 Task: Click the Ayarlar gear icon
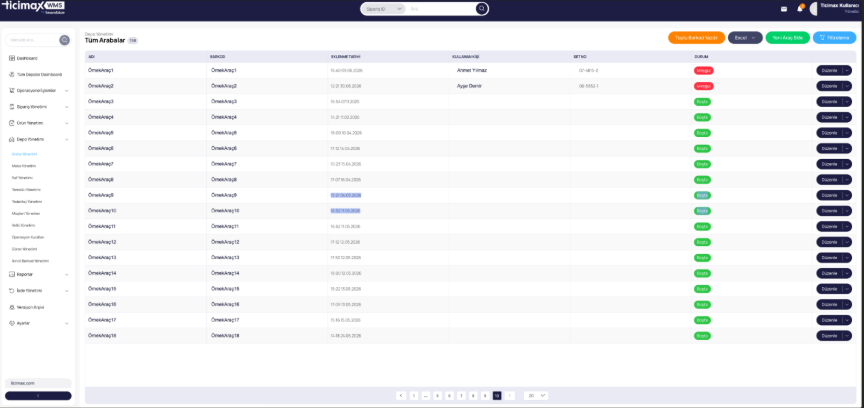coord(12,323)
